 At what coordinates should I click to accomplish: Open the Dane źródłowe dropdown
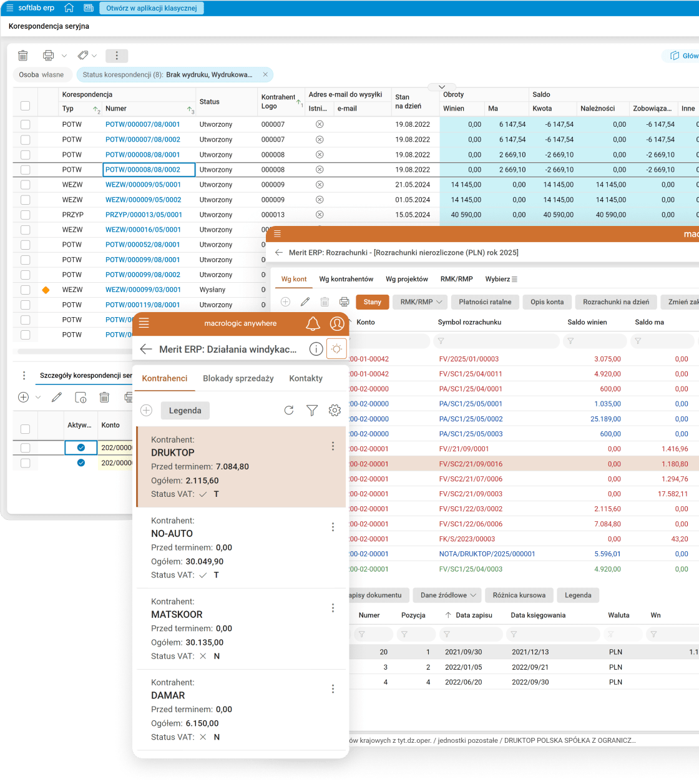coord(447,595)
